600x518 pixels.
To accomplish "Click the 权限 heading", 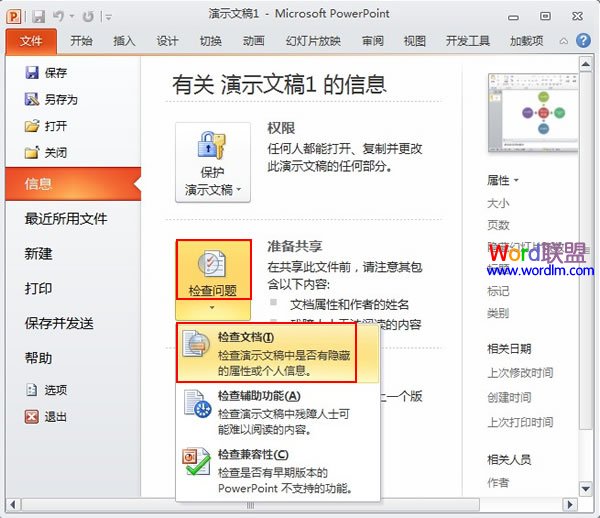I will (x=281, y=128).
